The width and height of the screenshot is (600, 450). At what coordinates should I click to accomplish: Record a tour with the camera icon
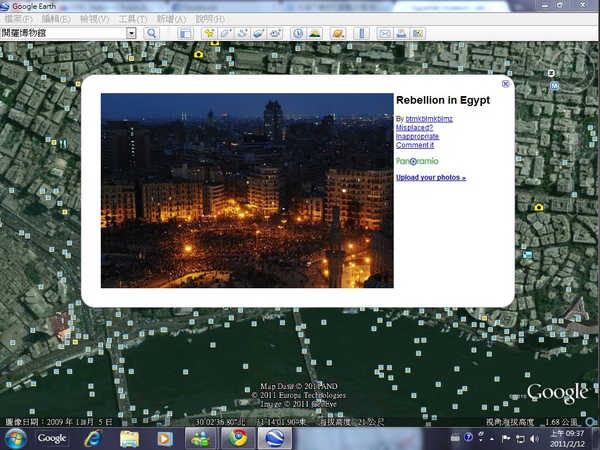point(275,33)
